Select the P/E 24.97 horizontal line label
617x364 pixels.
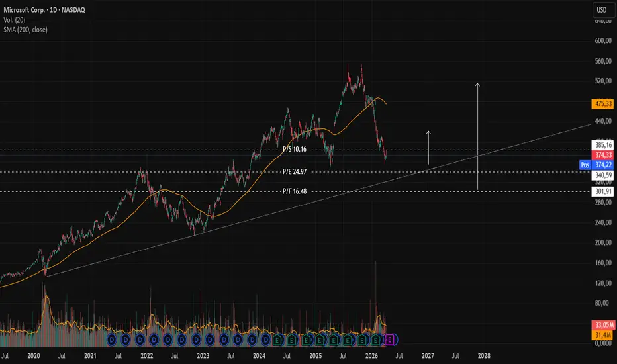[x=295, y=172]
